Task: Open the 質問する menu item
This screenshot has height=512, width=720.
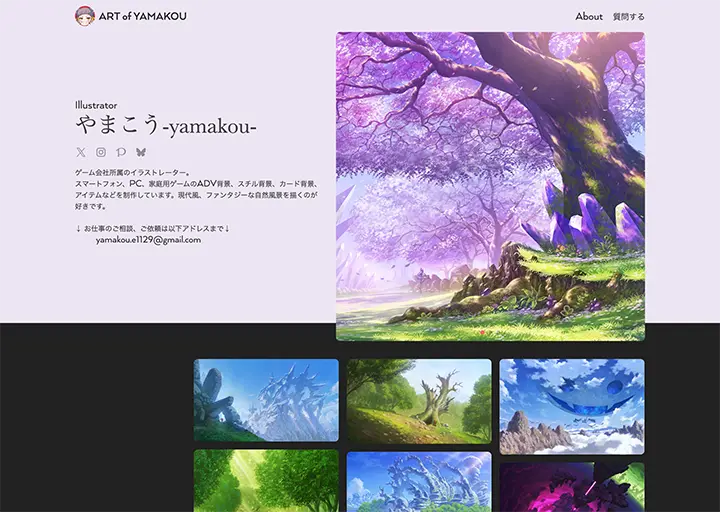Action: [629, 17]
